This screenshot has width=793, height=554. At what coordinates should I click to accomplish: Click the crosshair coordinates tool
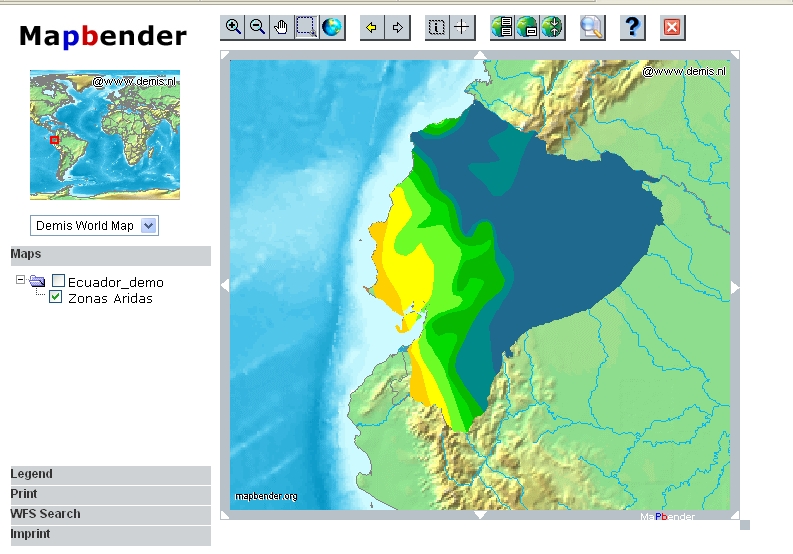tap(461, 27)
